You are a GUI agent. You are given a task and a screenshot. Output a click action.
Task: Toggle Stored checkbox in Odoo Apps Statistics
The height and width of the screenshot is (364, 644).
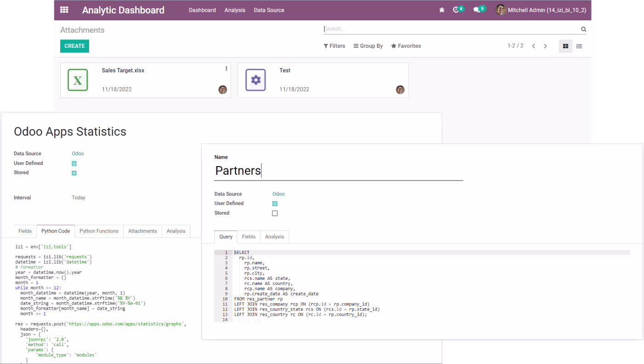tap(74, 173)
